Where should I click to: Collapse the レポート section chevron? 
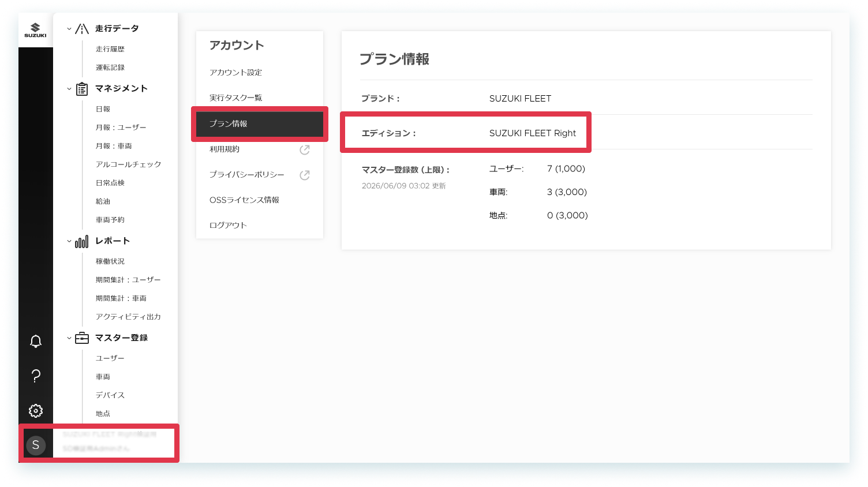[x=69, y=241]
